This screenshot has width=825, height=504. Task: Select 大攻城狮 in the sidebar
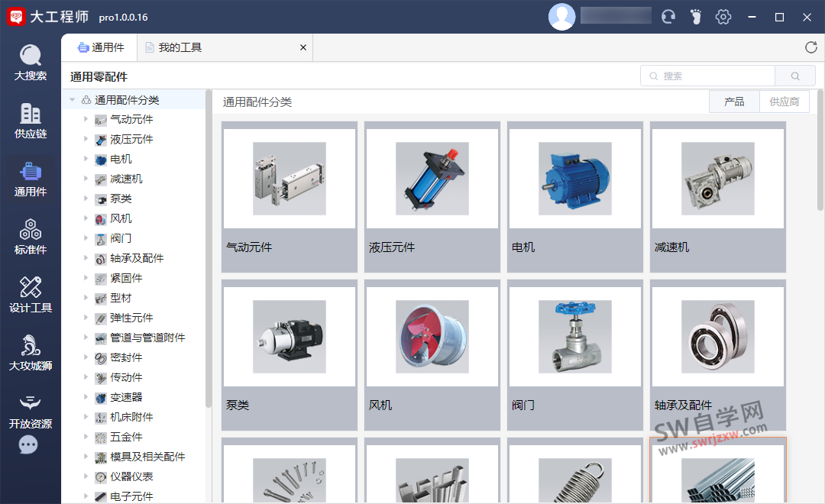click(31, 351)
